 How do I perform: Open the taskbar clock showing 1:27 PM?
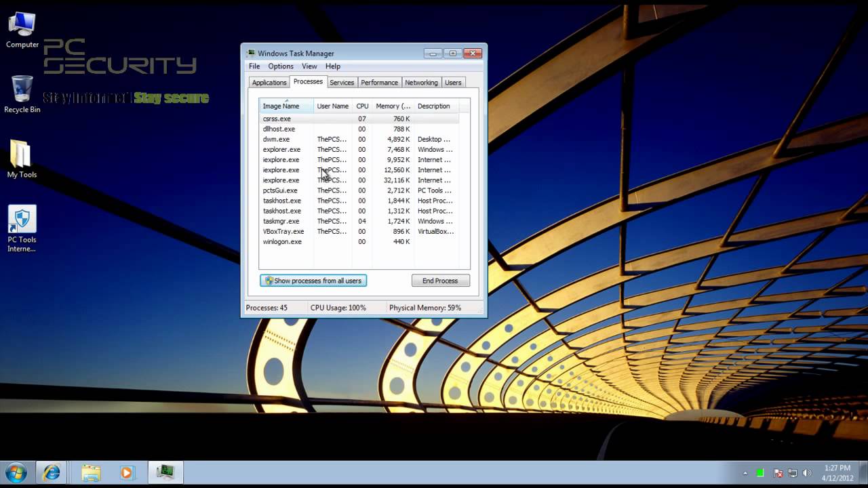point(837,473)
